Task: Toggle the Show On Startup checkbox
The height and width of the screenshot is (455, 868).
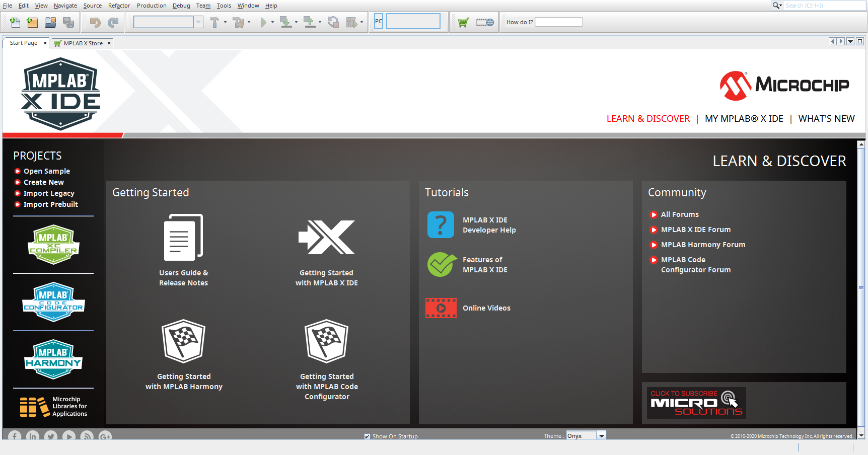Action: (368, 436)
